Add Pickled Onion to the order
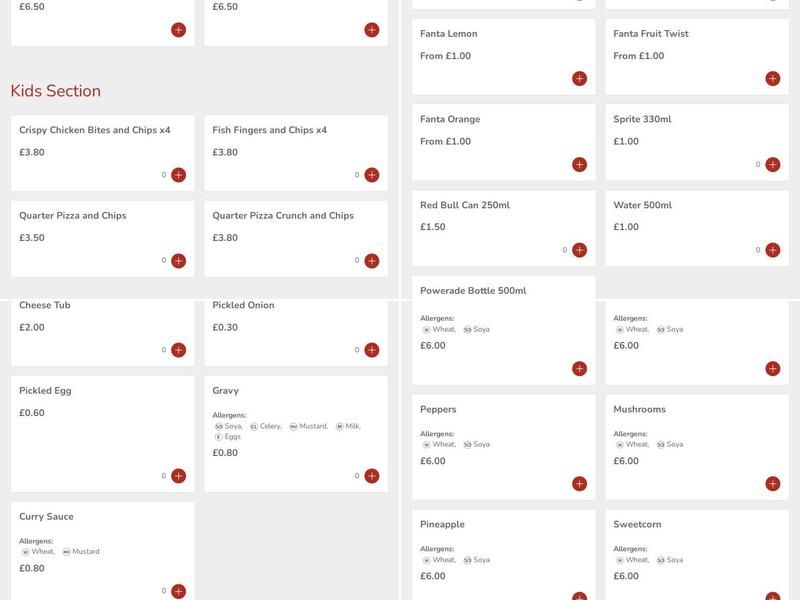The height and width of the screenshot is (600, 800). [x=371, y=350]
